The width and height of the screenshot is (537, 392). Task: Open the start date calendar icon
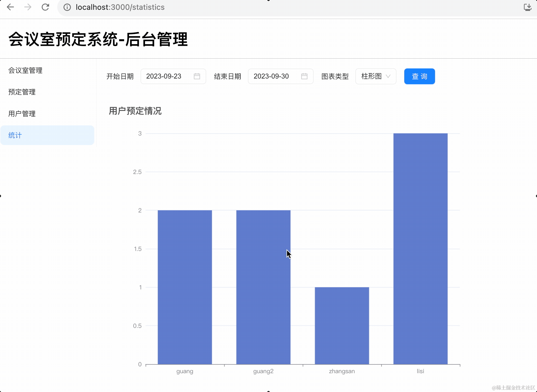(x=197, y=76)
